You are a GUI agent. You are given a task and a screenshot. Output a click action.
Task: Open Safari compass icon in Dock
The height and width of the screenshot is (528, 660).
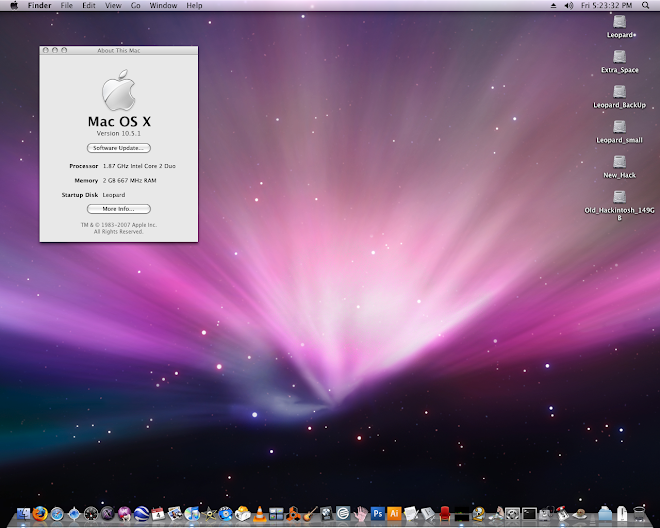(x=57, y=514)
